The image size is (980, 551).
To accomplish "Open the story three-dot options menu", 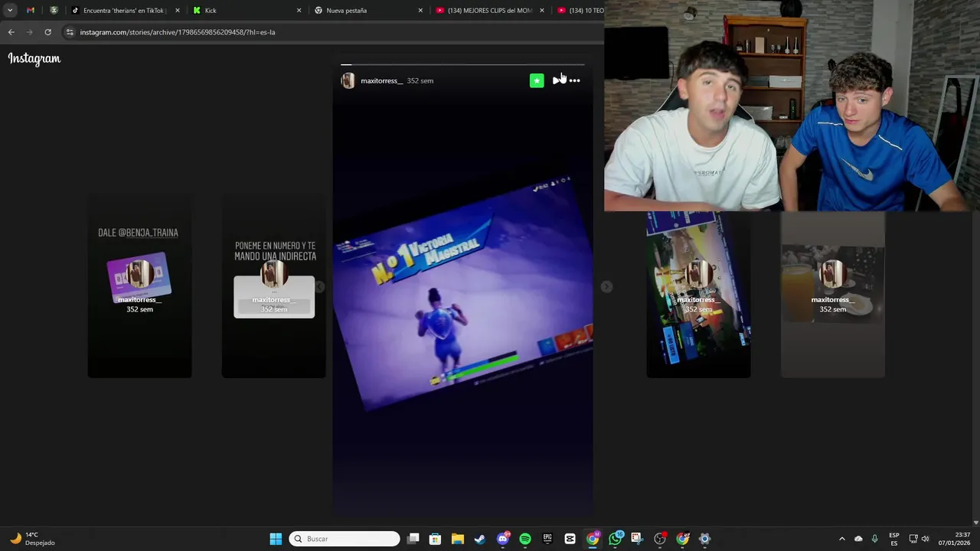I will click(575, 80).
